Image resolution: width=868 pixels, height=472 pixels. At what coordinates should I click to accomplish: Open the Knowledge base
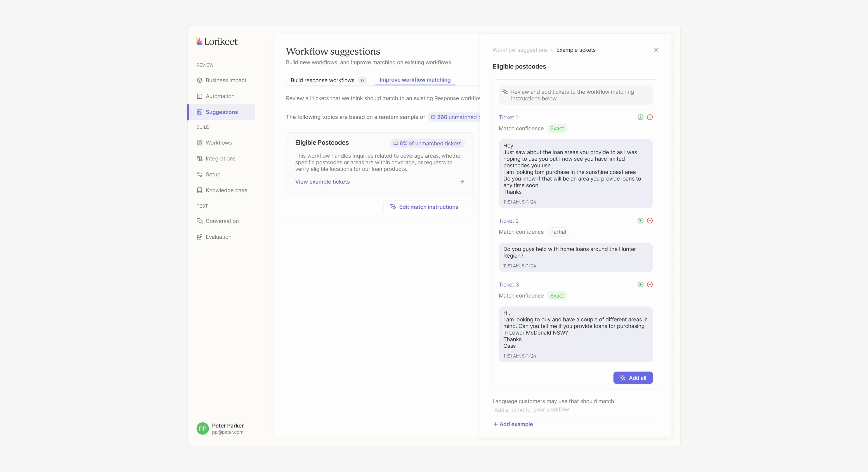[x=226, y=190]
